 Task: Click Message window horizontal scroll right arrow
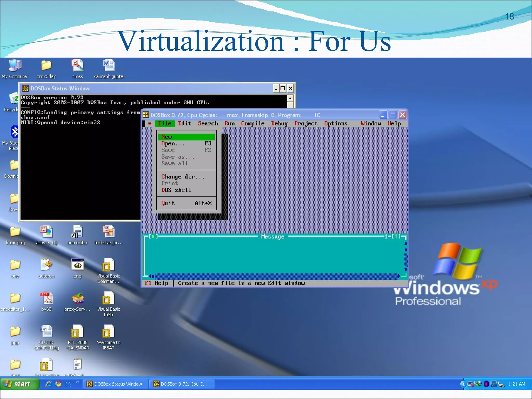pyautogui.click(x=399, y=276)
